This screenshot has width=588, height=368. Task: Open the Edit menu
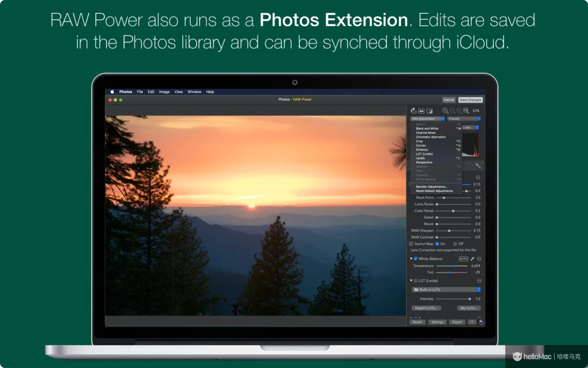pos(151,92)
